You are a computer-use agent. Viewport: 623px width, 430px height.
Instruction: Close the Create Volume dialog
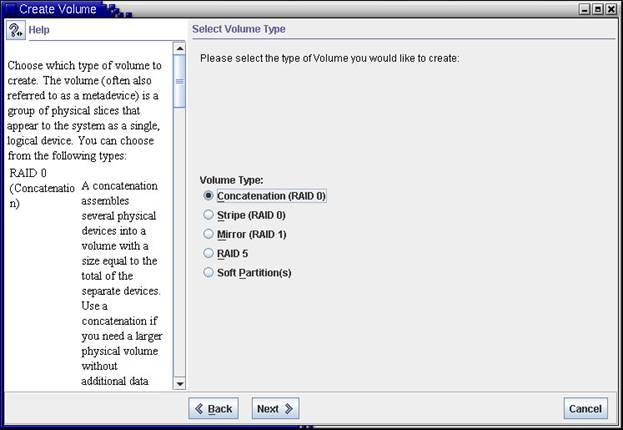612,9
